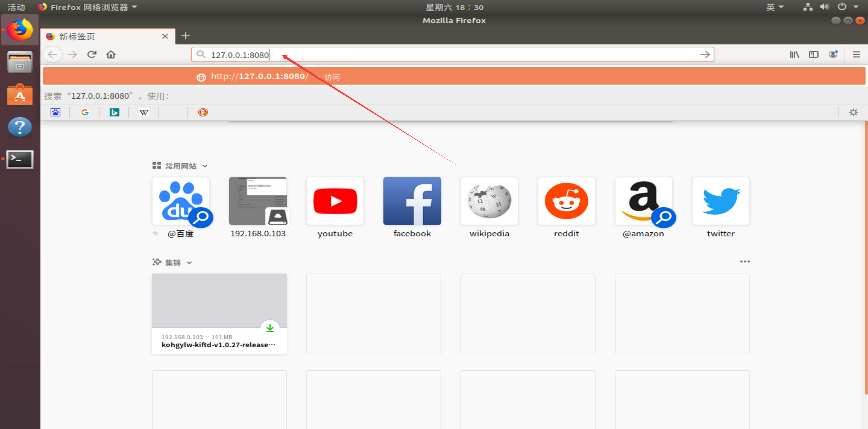
Task: Click the go arrow in address bar
Action: pos(705,54)
